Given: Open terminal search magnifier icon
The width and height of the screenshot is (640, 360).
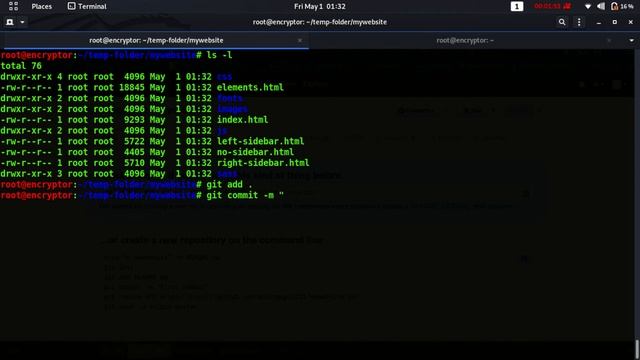Looking at the screenshot, I should 562,22.
